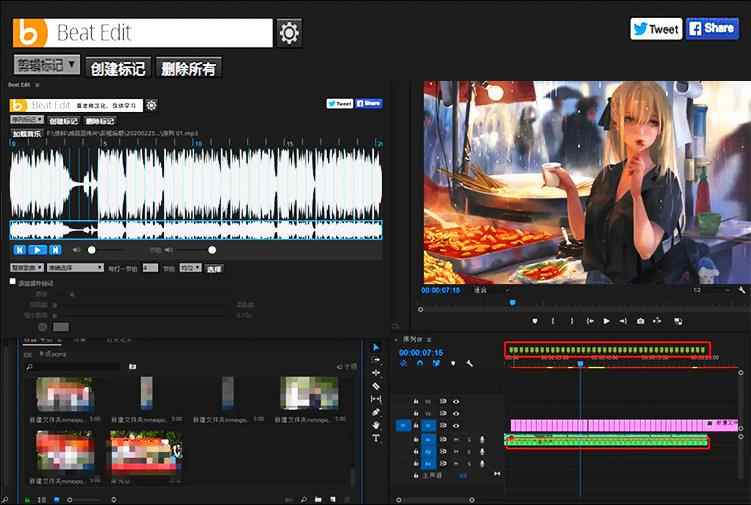Click the large 删除所有 button

click(189, 68)
